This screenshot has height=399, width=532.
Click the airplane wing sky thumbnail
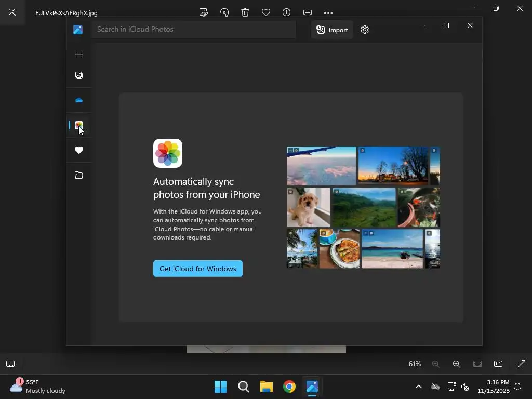(x=321, y=166)
